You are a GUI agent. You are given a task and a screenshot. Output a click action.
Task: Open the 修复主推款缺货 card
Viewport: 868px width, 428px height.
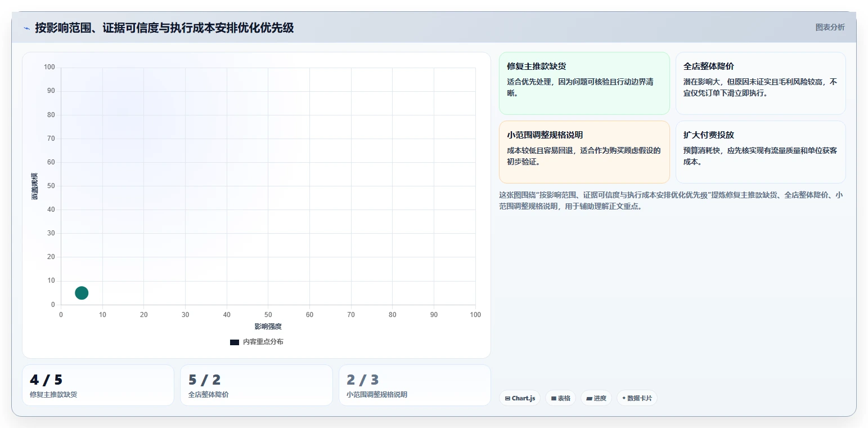coord(584,83)
